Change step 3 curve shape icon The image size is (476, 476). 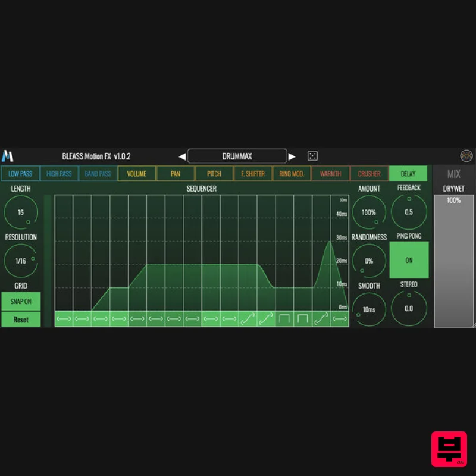[x=101, y=319]
